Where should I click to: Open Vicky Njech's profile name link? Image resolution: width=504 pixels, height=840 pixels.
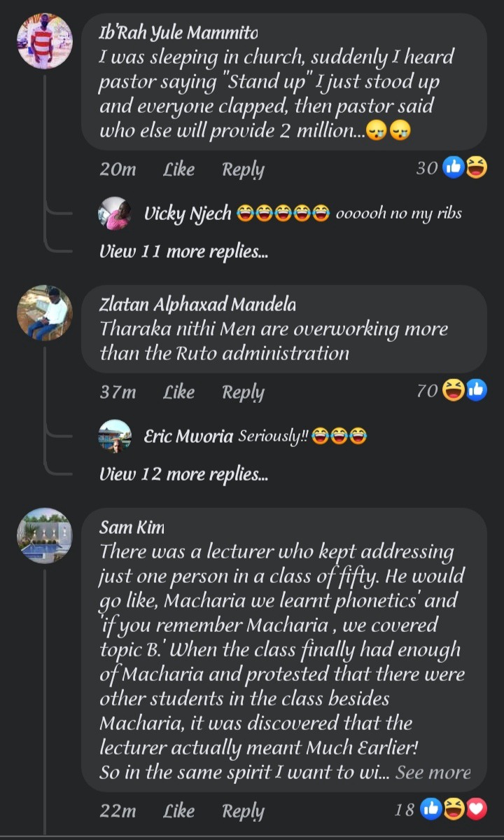(x=188, y=214)
